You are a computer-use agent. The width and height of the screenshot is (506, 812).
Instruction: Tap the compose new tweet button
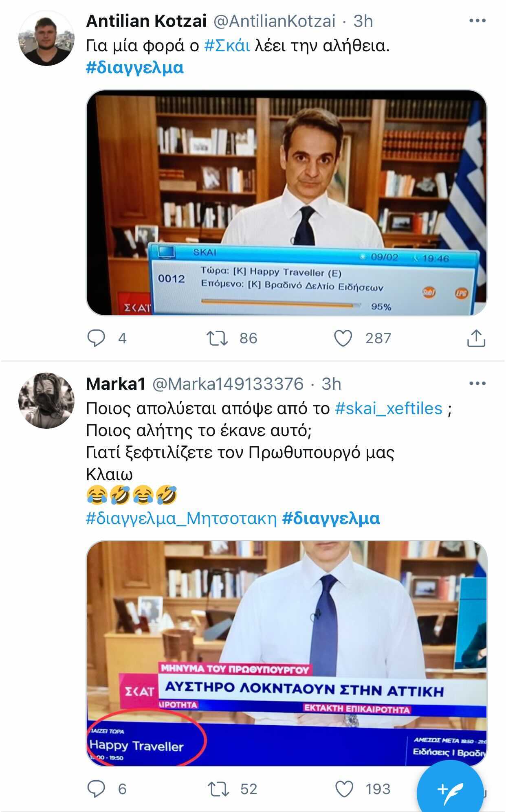(450, 789)
